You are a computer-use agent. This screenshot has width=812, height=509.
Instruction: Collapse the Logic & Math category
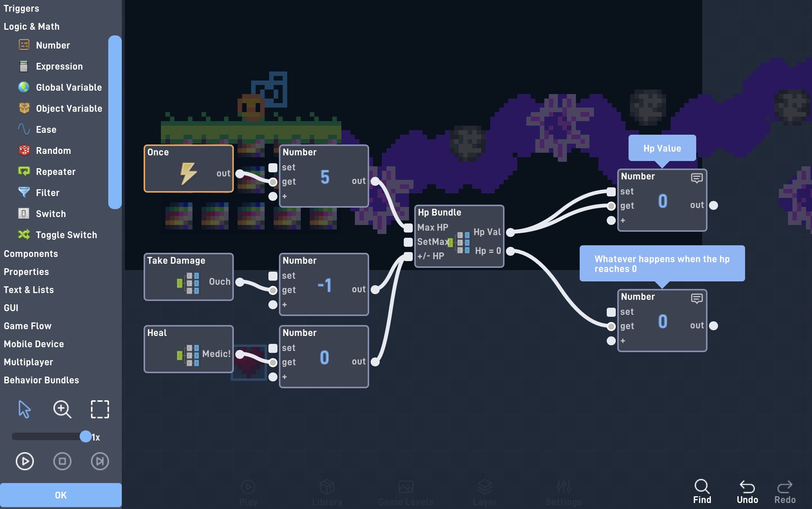coord(32,26)
